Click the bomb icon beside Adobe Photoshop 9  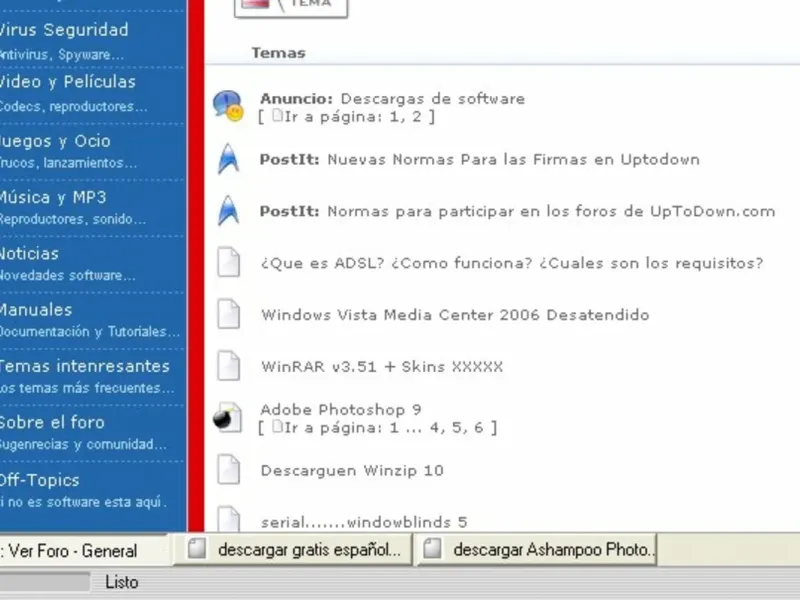click(228, 417)
